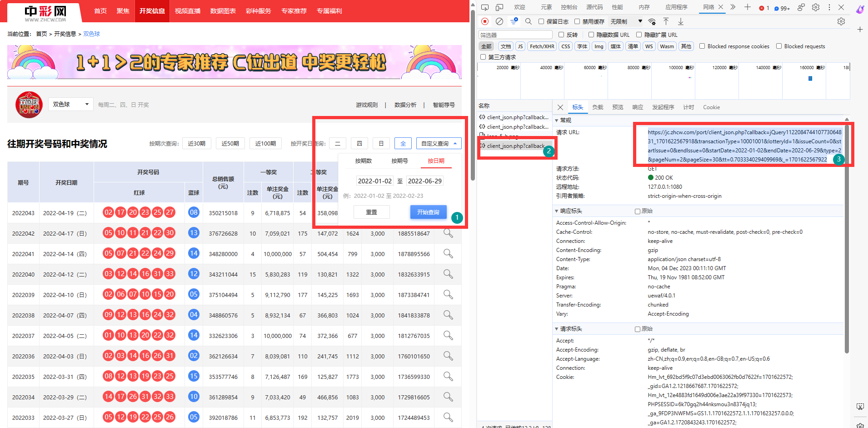Click the 99+ issues counter

782,8
